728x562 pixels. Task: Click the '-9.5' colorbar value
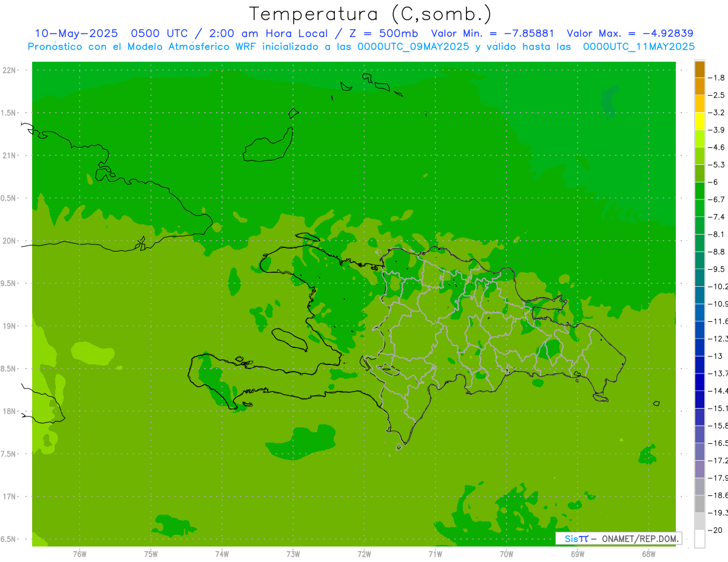[x=716, y=269]
